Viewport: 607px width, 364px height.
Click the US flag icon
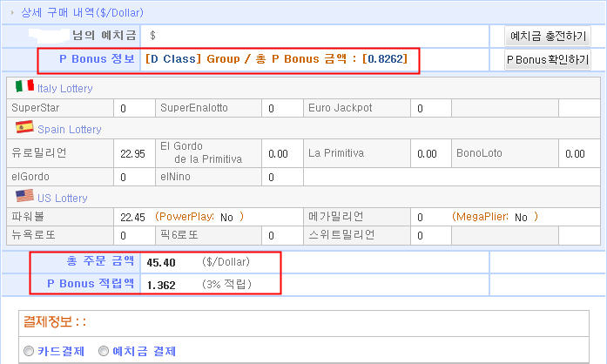point(24,196)
